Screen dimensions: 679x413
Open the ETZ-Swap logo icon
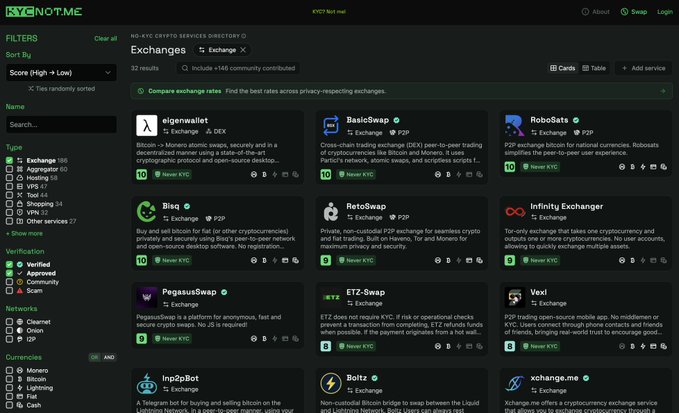pos(330,297)
